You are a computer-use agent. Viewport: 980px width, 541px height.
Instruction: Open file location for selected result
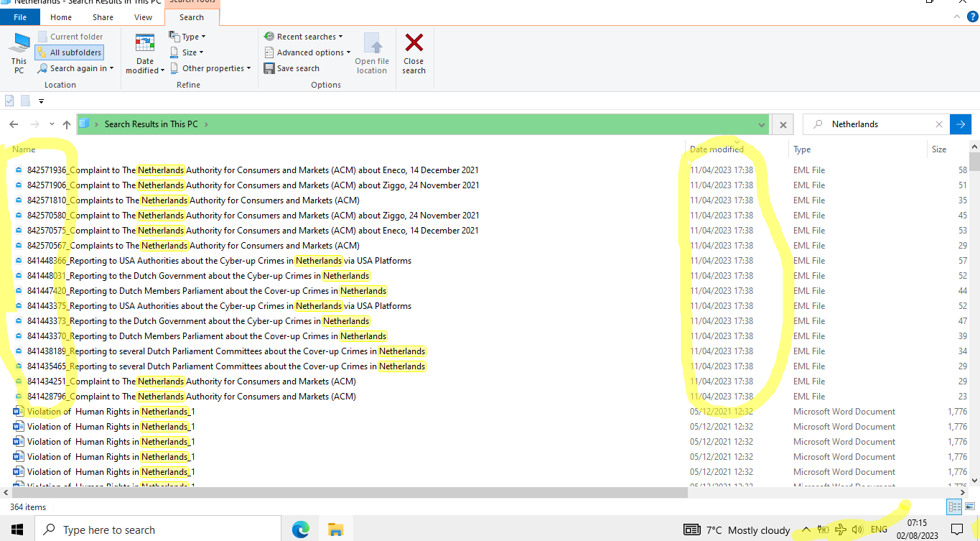pyautogui.click(x=371, y=52)
